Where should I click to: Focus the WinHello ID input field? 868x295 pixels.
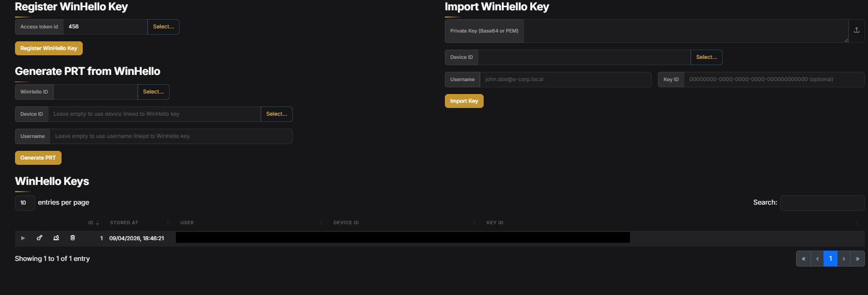[x=95, y=92]
